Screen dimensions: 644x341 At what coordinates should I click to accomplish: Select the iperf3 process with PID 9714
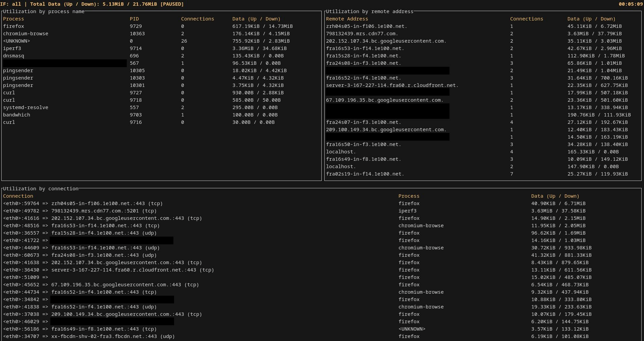[12, 48]
